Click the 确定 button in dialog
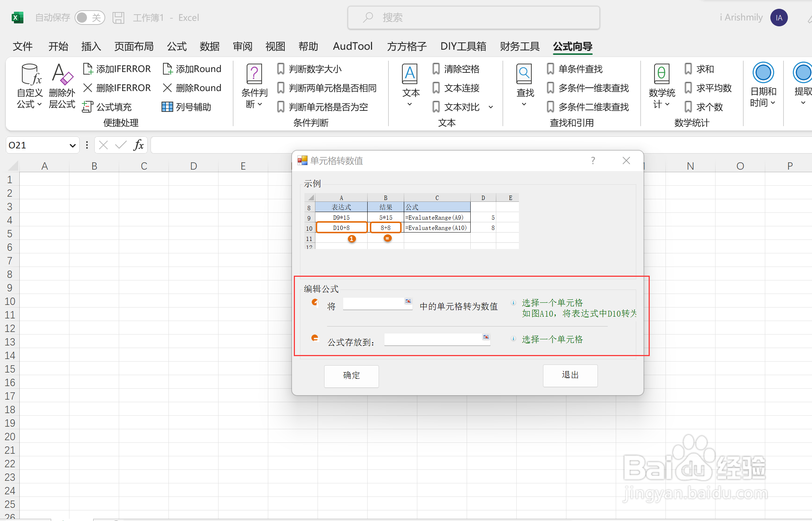The height and width of the screenshot is (521, 812). tap(351, 376)
